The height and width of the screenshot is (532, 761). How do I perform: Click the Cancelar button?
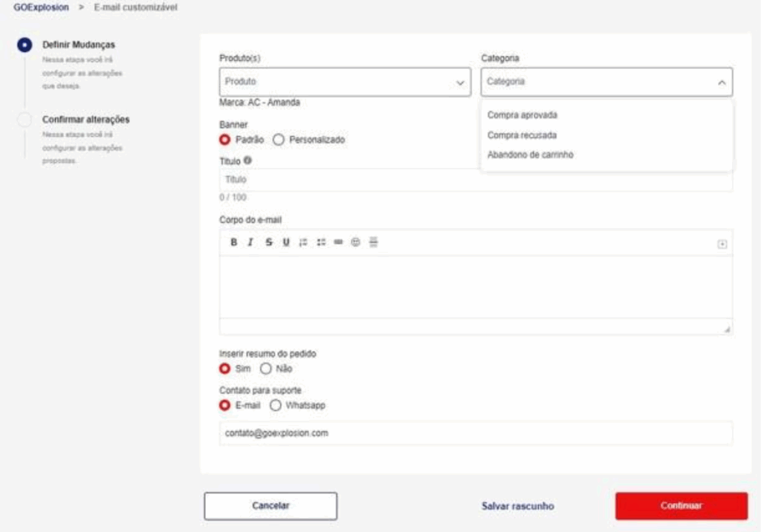tap(271, 506)
